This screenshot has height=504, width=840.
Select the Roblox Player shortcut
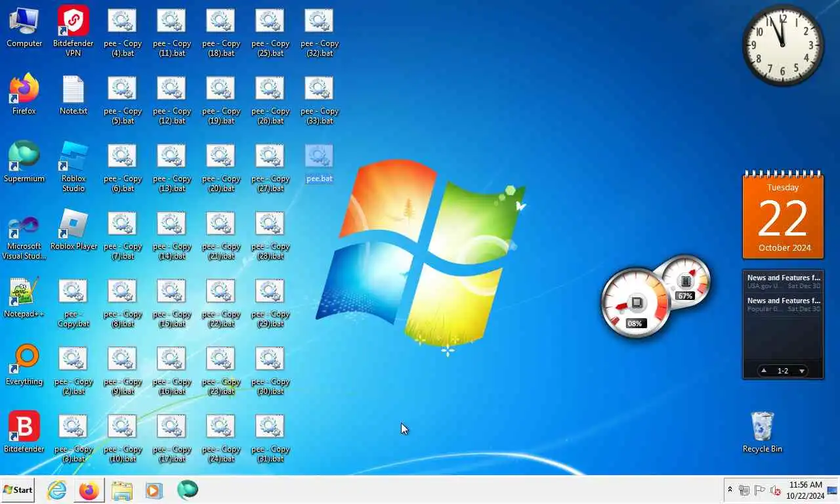coord(73,230)
